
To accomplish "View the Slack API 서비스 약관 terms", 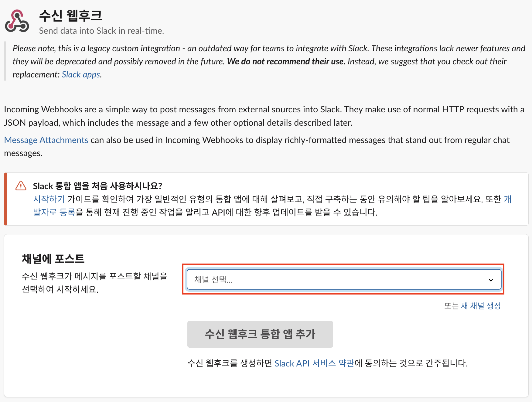I will (x=314, y=363).
